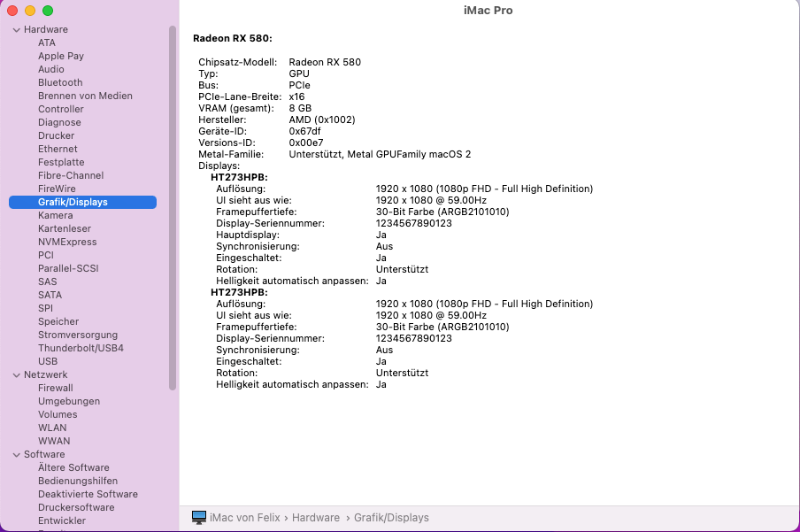Open Brennen von Medien entry
The width and height of the screenshot is (800, 532).
[x=85, y=96]
